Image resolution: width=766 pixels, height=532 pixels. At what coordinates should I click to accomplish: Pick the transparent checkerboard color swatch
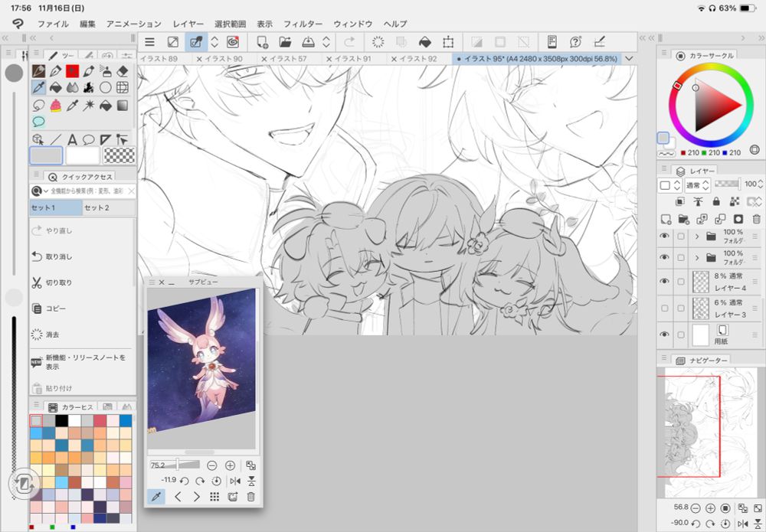(x=119, y=155)
